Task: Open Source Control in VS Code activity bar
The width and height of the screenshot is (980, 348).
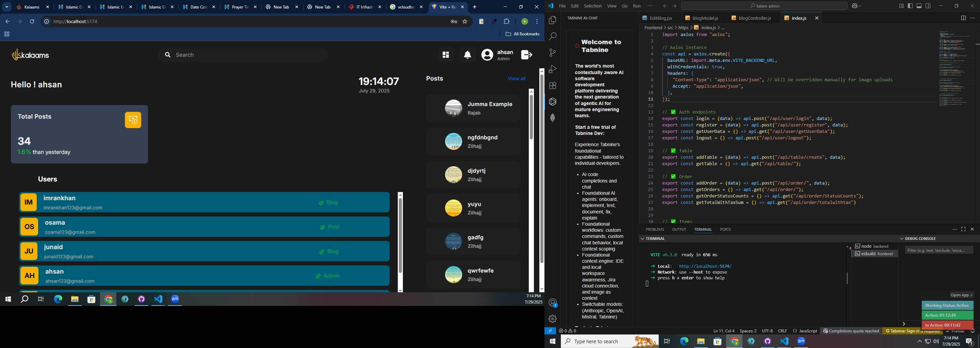Action: tap(552, 53)
